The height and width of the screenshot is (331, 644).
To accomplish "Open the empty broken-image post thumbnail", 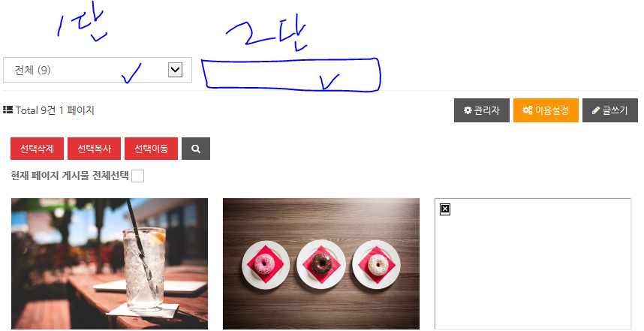I will click(533, 263).
